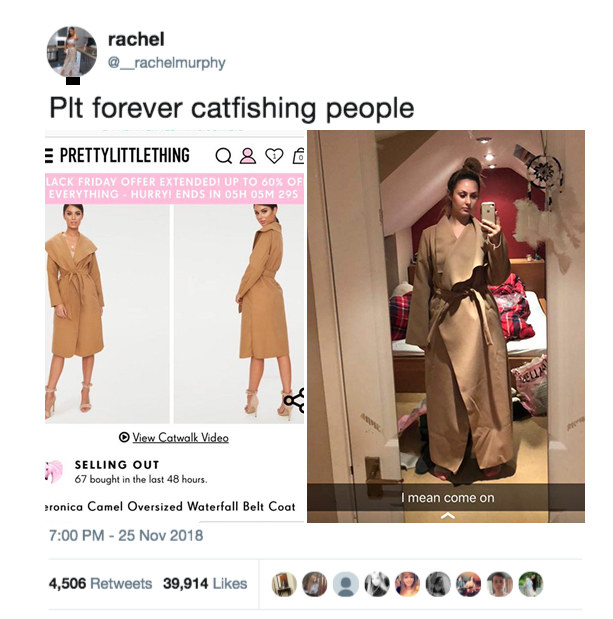Expand the Snapchat swipe-up chevron
This screenshot has height=619, width=613.
click(x=447, y=516)
